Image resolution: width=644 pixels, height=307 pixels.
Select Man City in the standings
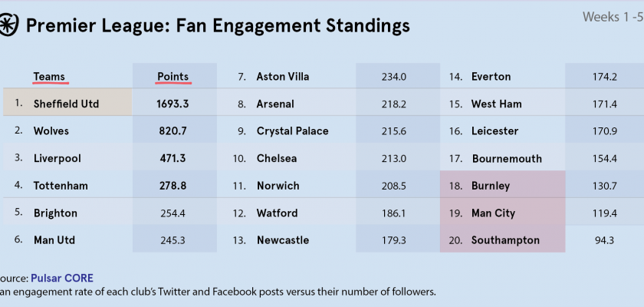point(494,213)
